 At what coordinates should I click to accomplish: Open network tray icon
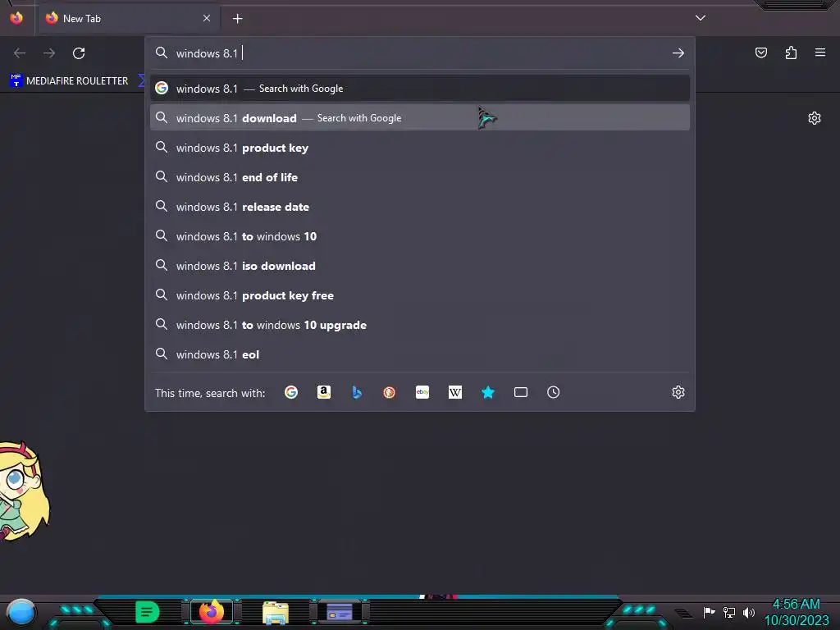pos(729,612)
